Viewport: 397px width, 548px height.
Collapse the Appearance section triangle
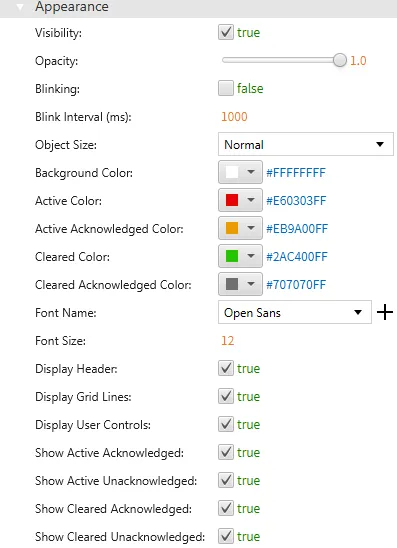20,7
